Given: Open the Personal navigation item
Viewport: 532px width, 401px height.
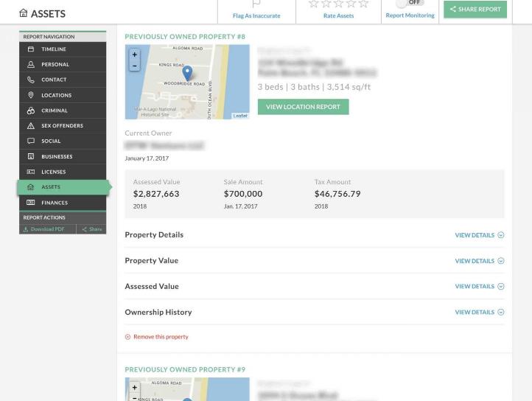Looking at the screenshot, I should [x=63, y=65].
